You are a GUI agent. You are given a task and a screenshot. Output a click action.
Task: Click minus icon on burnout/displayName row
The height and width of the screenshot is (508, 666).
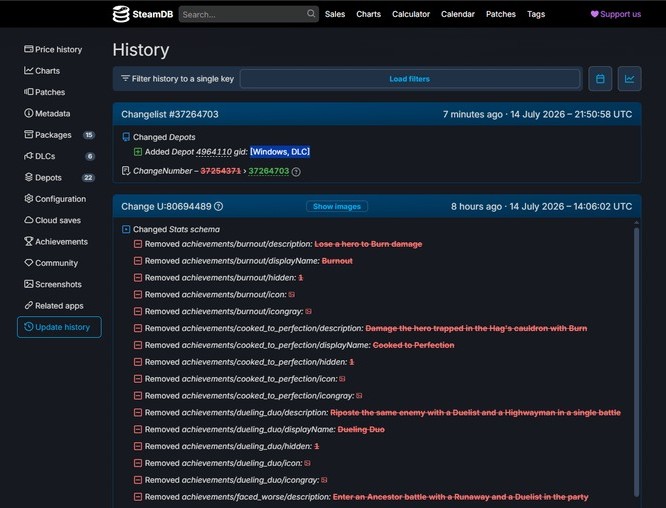[138, 261]
